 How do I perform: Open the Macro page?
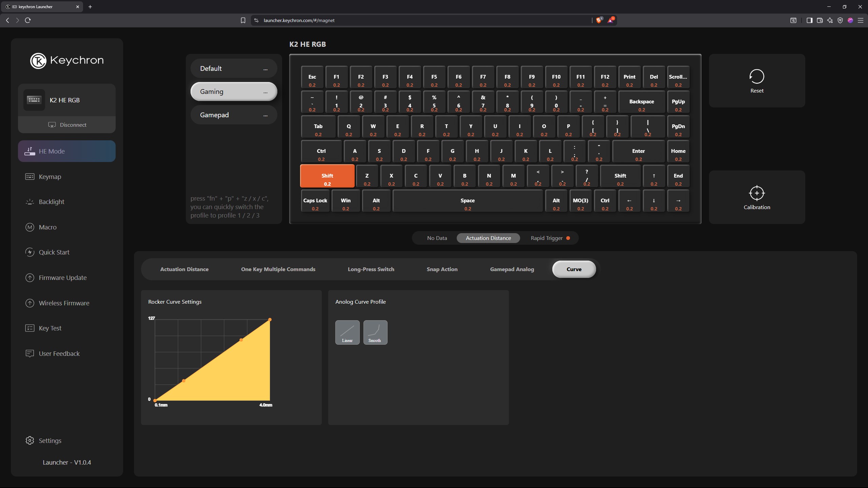[47, 227]
